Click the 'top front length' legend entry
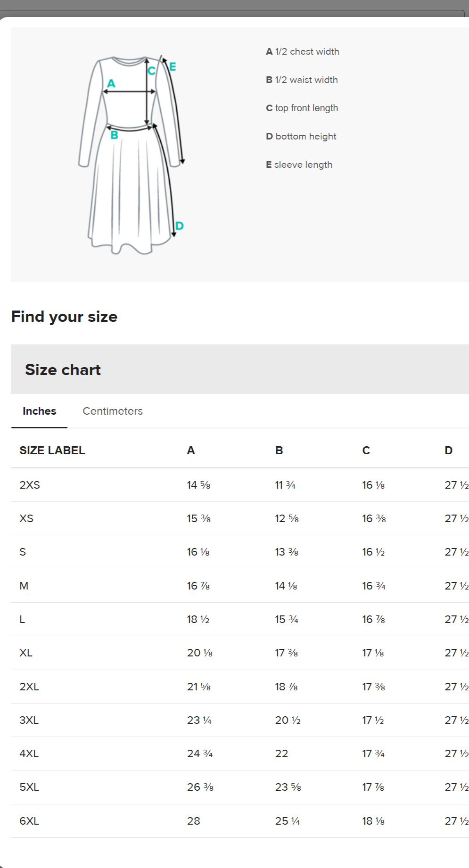Viewport: 469px width, 868px height. [302, 108]
